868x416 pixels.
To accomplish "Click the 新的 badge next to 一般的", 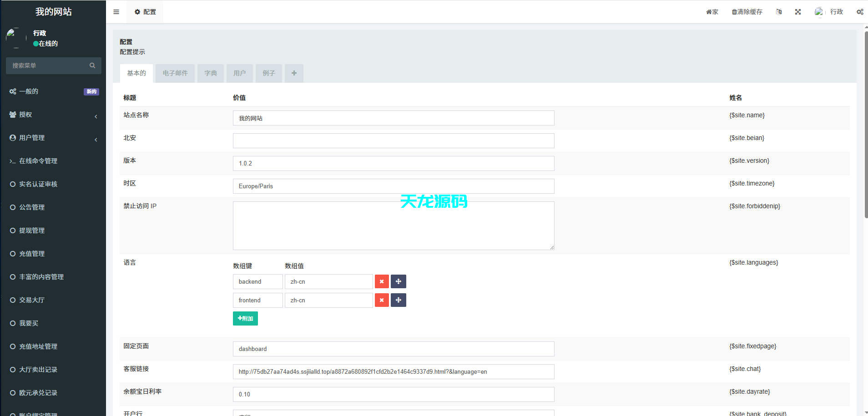I will (x=91, y=91).
